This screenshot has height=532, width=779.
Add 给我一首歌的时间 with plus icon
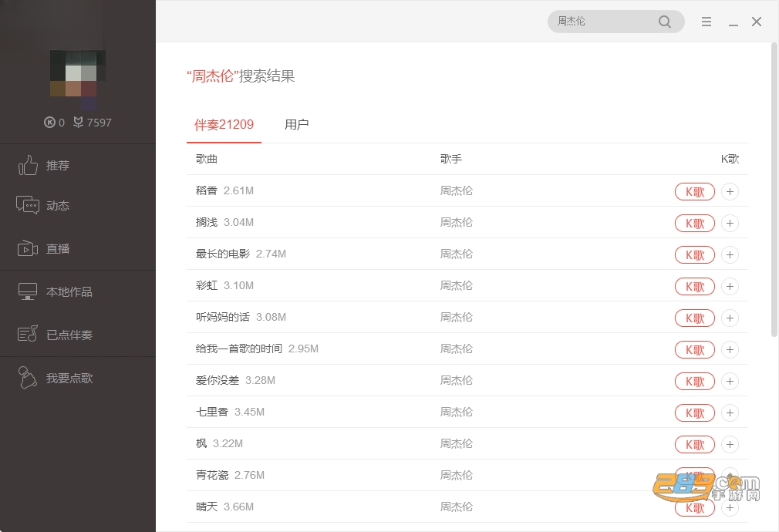tap(730, 350)
